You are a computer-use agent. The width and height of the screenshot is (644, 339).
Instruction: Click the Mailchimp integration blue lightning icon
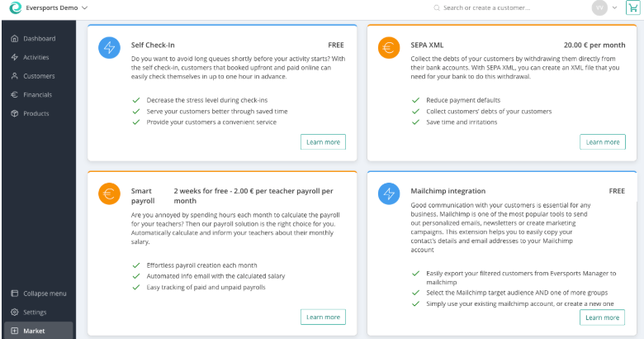pos(389,193)
